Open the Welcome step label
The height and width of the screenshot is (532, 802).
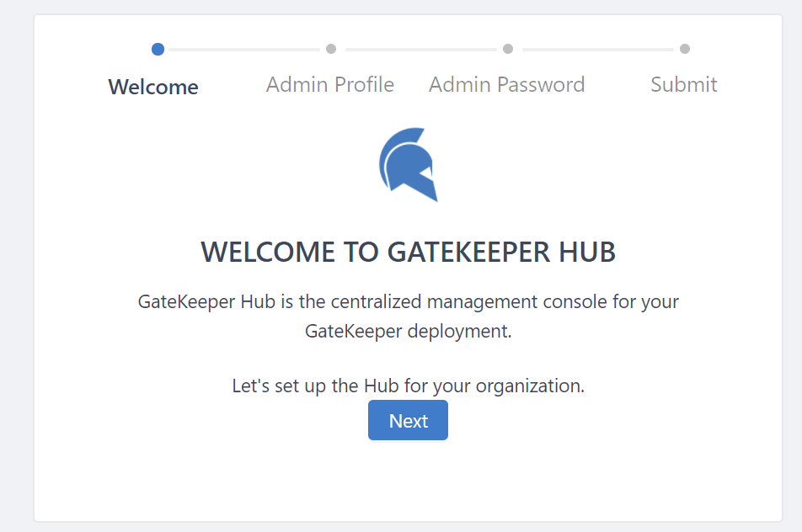pyautogui.click(x=153, y=87)
